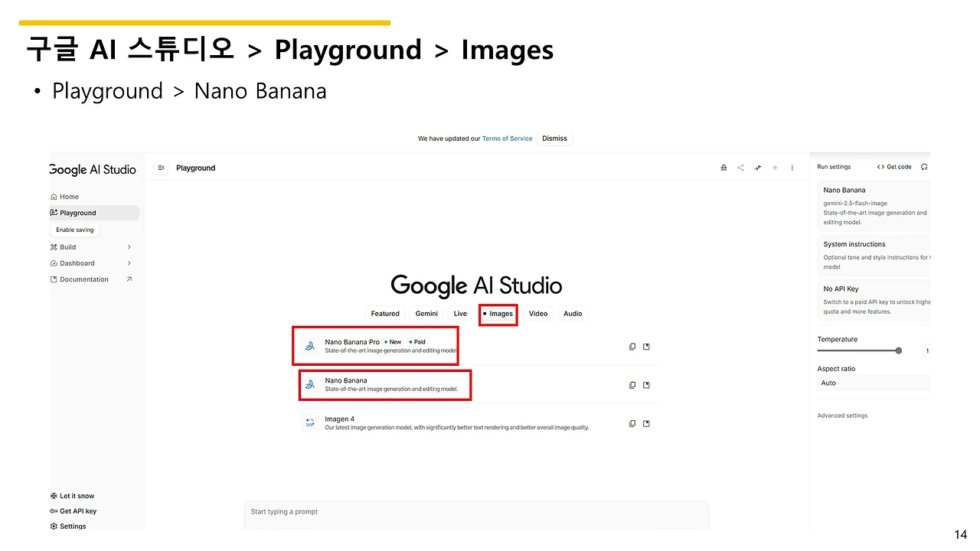This screenshot has width=980, height=551.
Task: Click the Home icon in sidebar
Action: [x=54, y=197]
